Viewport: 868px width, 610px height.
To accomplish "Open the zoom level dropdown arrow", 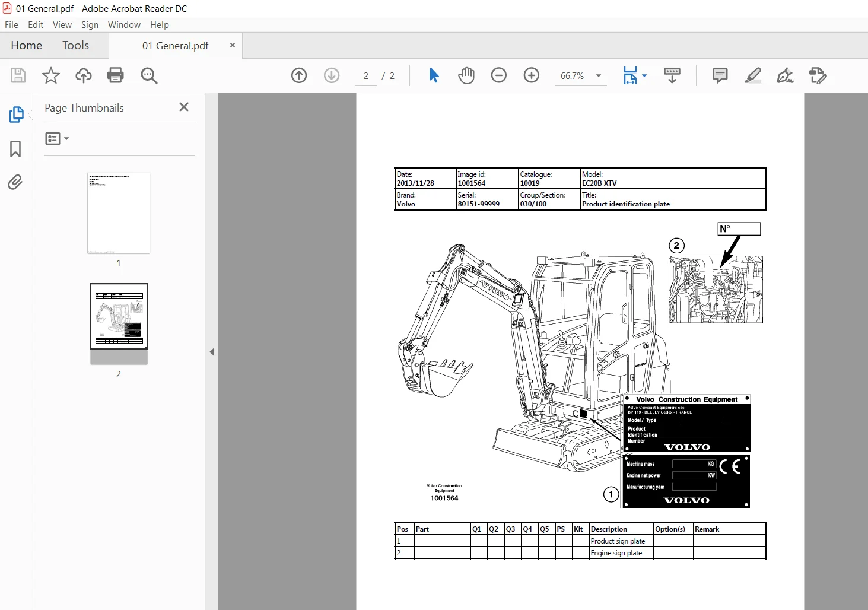I will [599, 76].
